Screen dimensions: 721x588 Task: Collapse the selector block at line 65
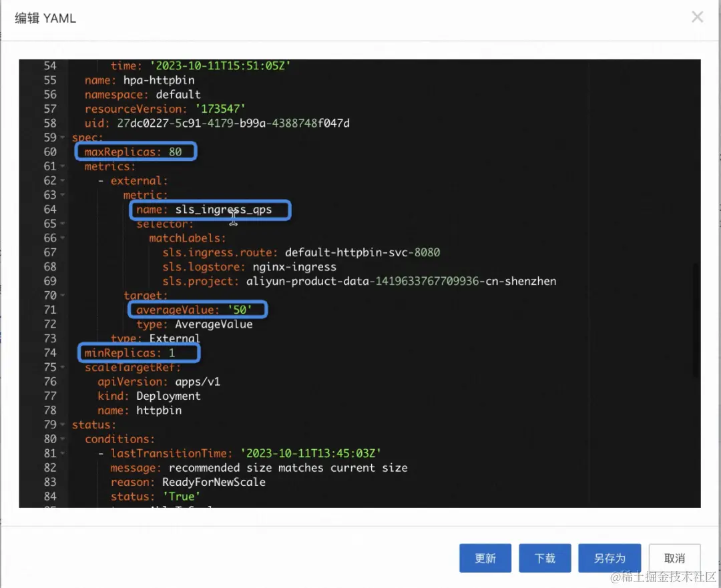63,224
